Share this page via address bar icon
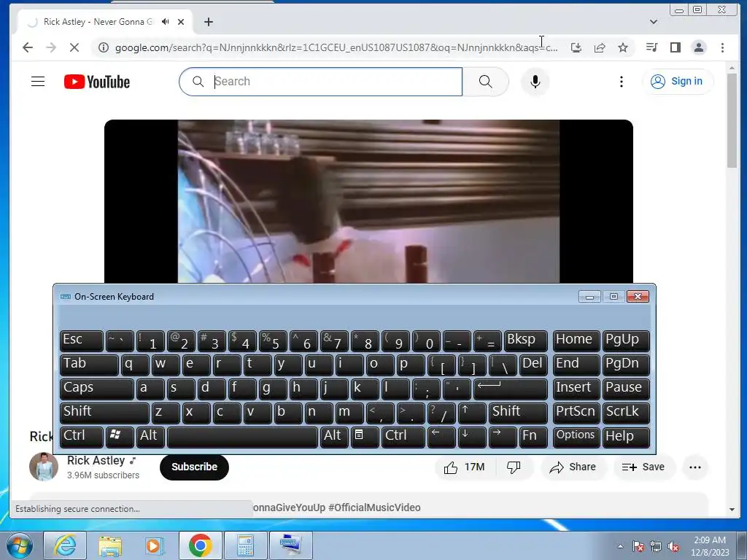747x560 pixels. [x=600, y=47]
